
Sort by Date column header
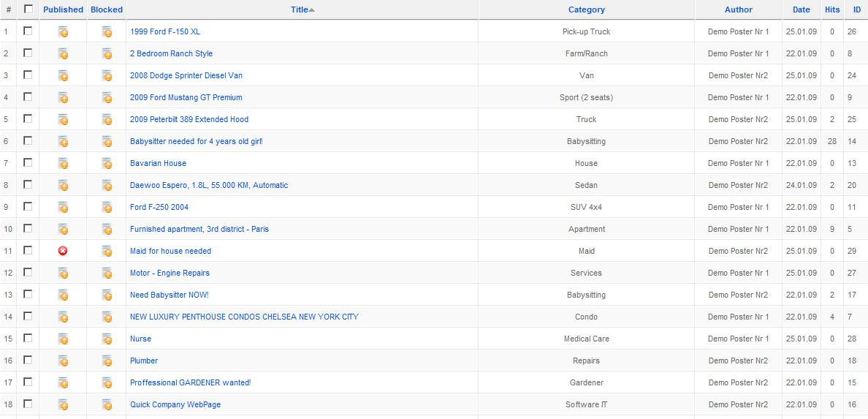pyautogui.click(x=801, y=10)
